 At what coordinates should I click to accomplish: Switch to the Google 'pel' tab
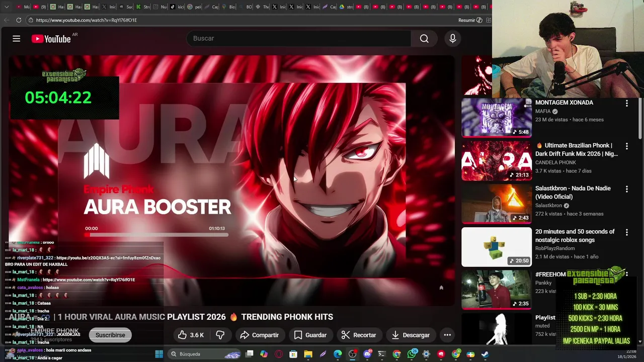[x=195, y=7]
